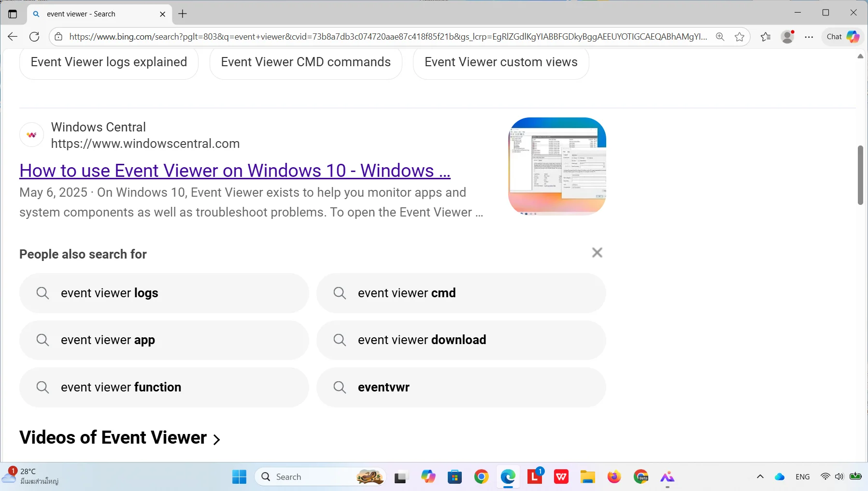
Task: Open system tray hidden icons arrow
Action: 759,477
